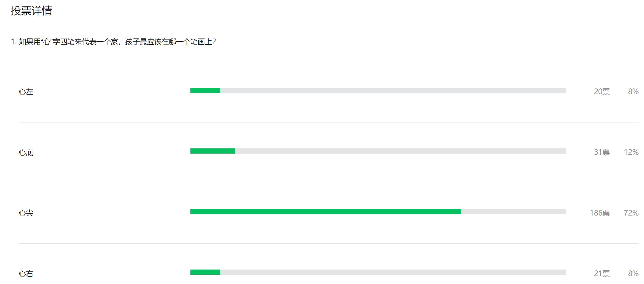
Task: Click the green bar for 心右
Action: click(205, 272)
